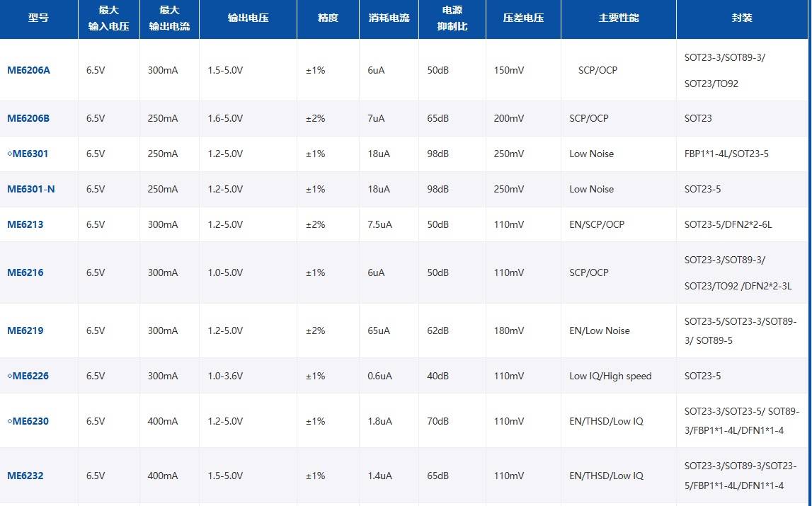Viewport: 812px width, 506px height.
Task: Open the ME6219 product link
Action: pyautogui.click(x=25, y=330)
